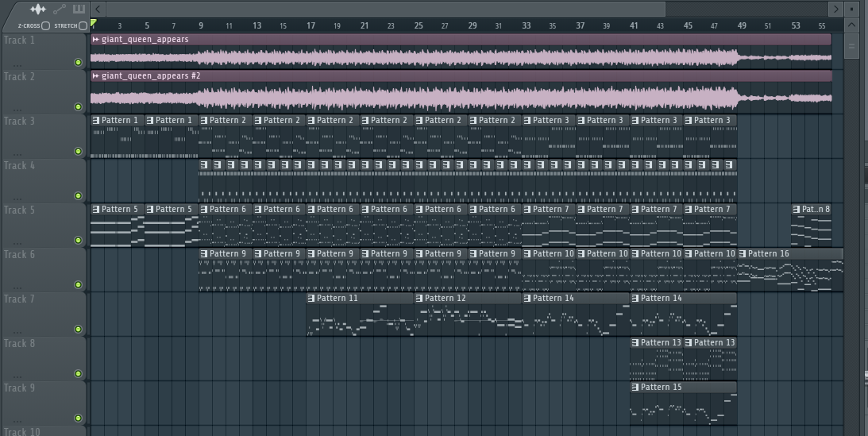Mute Track 3 with its green LED

click(x=78, y=151)
